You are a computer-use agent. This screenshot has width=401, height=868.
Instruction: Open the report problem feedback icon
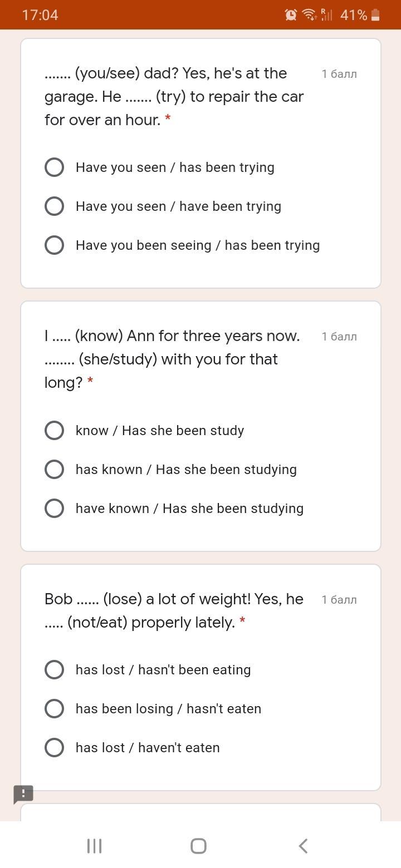(23, 794)
